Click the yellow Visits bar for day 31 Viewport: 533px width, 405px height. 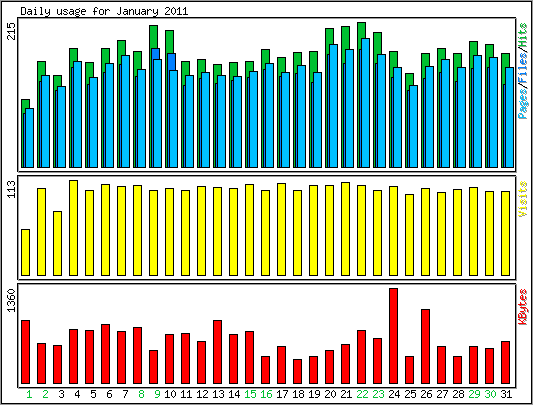click(x=505, y=233)
